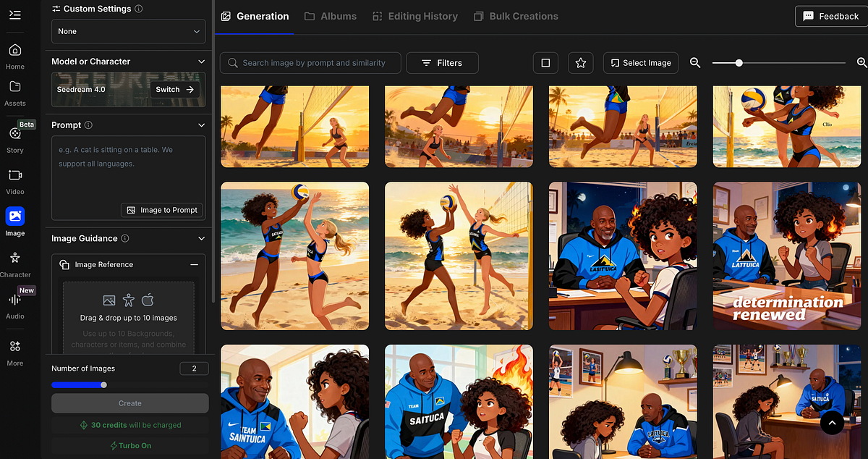Switch to the Editing History tab
The height and width of the screenshot is (459, 868).
414,16
